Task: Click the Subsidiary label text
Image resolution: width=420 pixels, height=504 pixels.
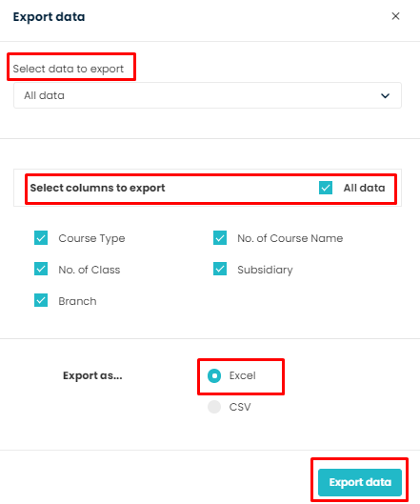Action: 265,270
